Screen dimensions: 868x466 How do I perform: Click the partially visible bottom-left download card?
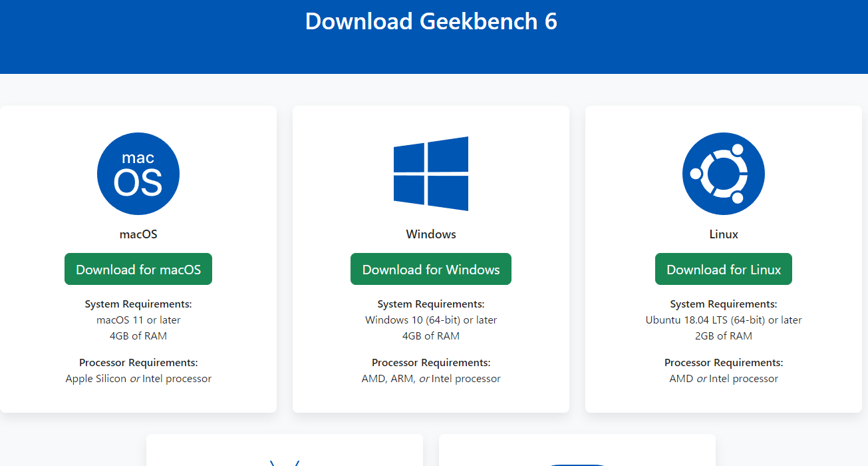284,451
